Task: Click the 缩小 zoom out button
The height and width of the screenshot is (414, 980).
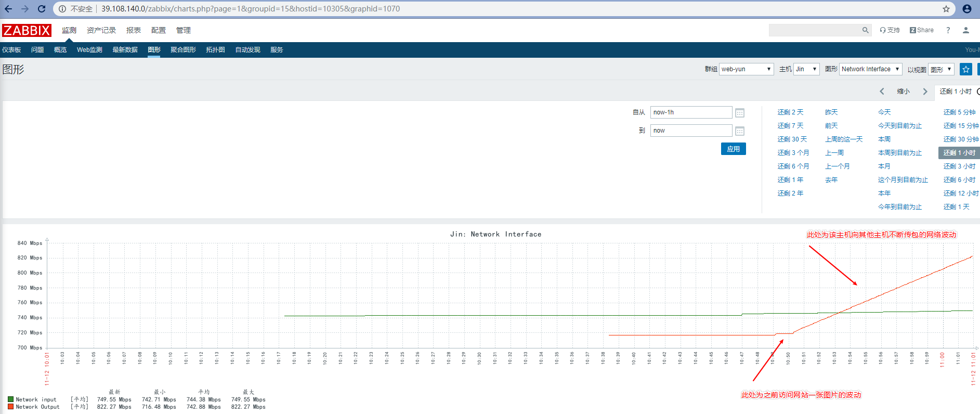Action: click(x=903, y=92)
